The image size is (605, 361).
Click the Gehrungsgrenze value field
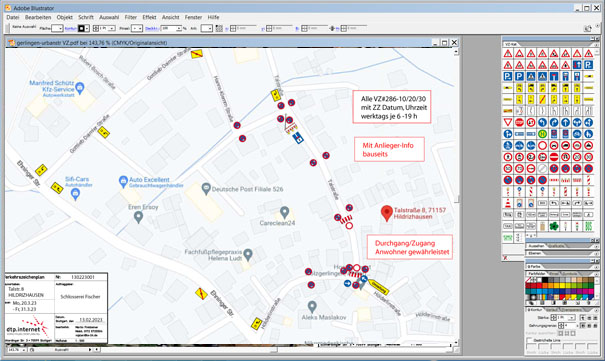pos(570,326)
